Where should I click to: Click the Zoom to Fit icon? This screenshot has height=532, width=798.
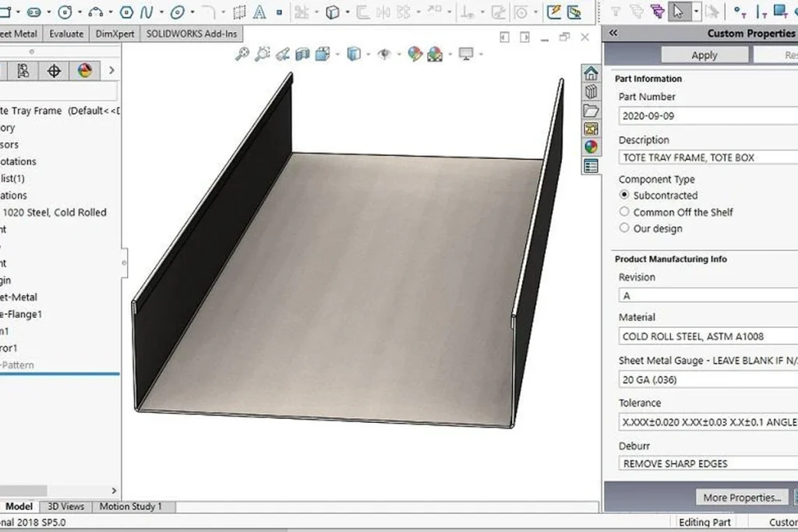coord(242,54)
